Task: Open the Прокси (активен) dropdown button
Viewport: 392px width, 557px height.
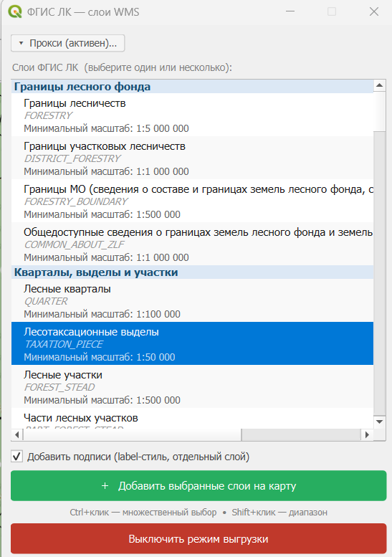Action: click(68, 43)
